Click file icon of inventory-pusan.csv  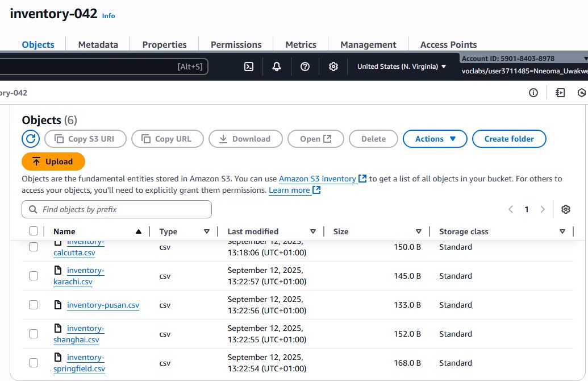pyautogui.click(x=58, y=305)
